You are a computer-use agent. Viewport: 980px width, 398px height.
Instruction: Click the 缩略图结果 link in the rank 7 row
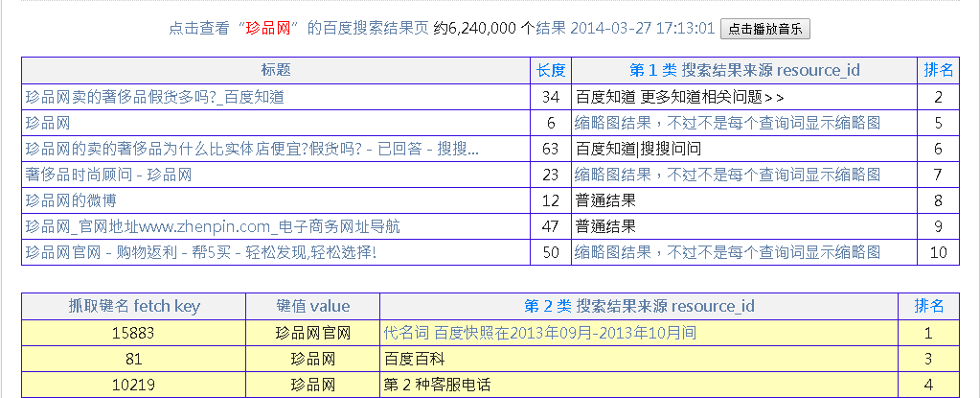[x=728, y=175]
